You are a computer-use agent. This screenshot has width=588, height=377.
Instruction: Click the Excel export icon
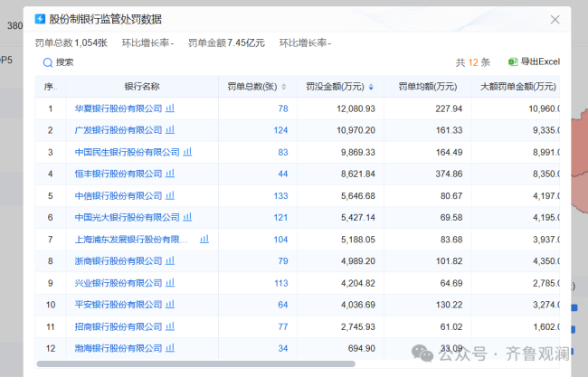(512, 62)
